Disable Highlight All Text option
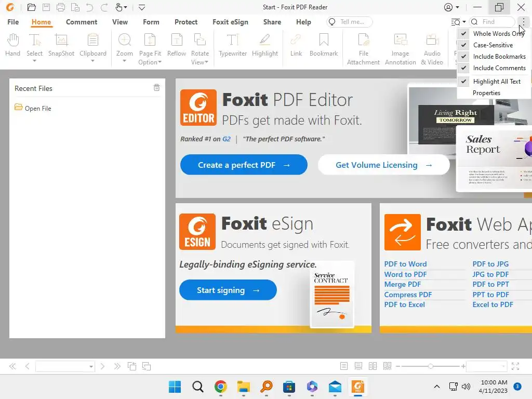Image resolution: width=532 pixels, height=399 pixels. click(x=495, y=82)
